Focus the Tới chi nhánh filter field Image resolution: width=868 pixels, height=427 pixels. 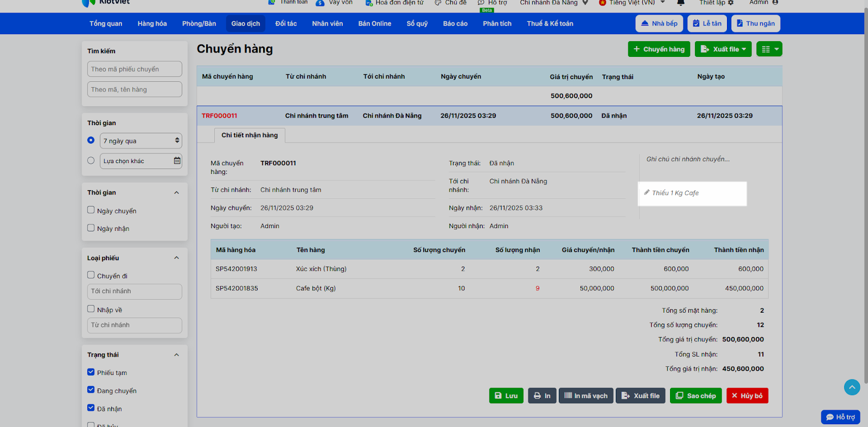click(x=135, y=292)
